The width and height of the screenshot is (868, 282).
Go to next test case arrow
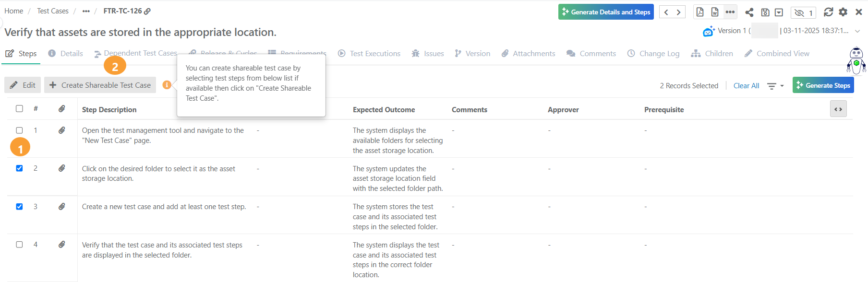[x=679, y=12]
